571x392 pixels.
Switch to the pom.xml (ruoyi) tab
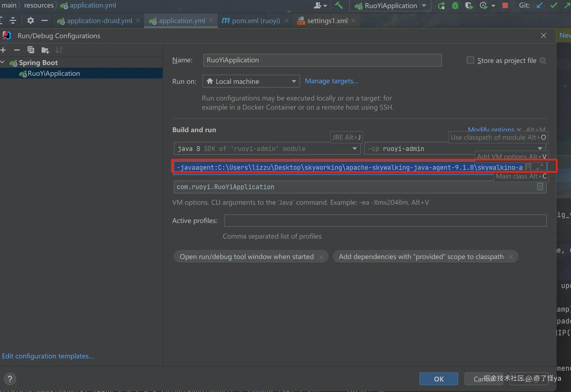point(256,21)
